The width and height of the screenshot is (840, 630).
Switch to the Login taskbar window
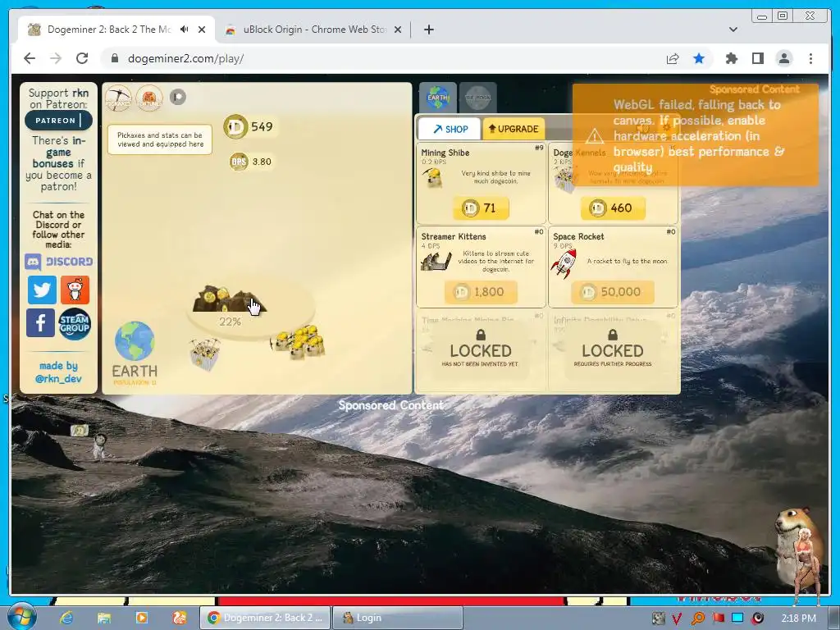click(398, 618)
